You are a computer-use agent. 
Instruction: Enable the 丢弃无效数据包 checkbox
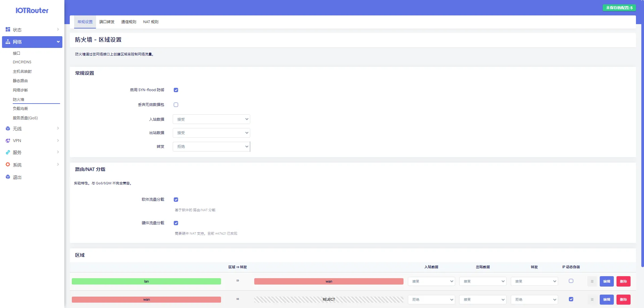click(x=176, y=105)
